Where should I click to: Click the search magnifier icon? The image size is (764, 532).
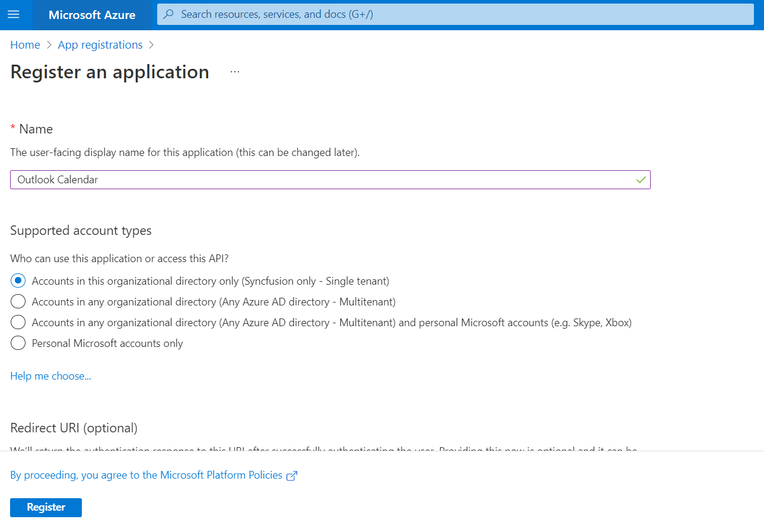point(169,14)
